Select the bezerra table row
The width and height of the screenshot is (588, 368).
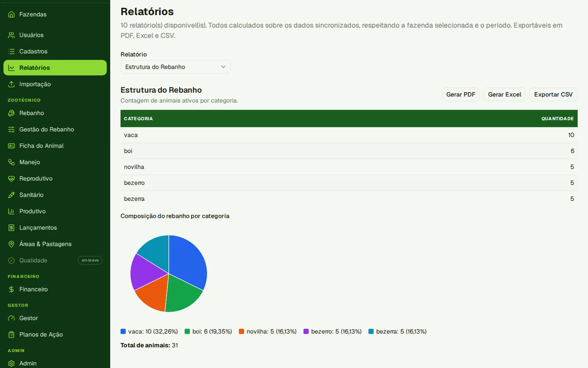pyautogui.click(x=349, y=199)
